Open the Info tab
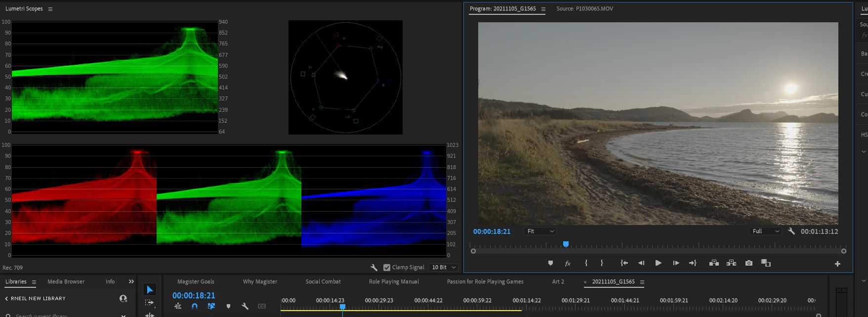 [x=110, y=282]
